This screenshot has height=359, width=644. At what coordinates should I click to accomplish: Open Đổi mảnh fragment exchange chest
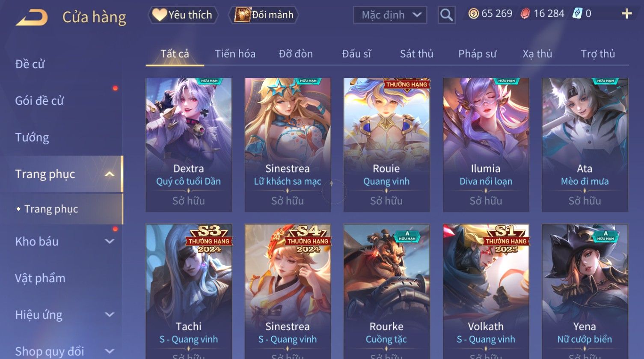tap(264, 15)
